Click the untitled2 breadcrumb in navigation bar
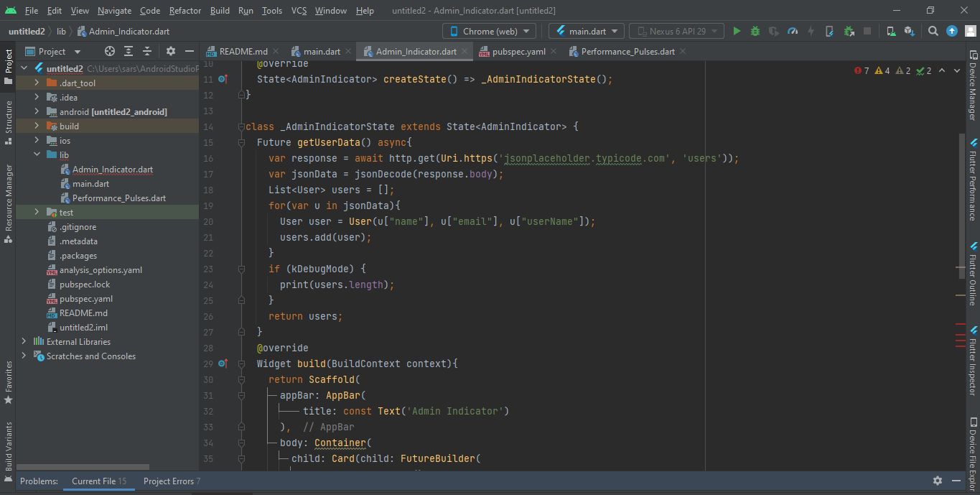The width and height of the screenshot is (980, 495). [x=27, y=32]
